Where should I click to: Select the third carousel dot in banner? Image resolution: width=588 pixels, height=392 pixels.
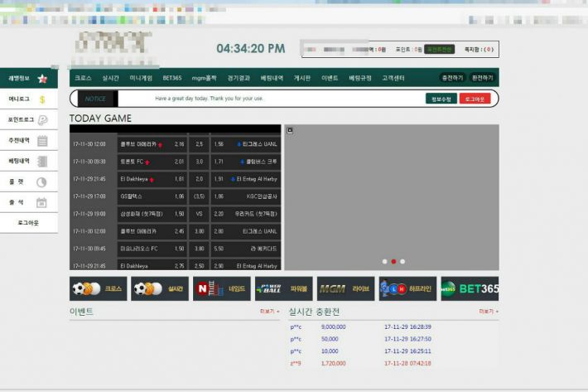[x=402, y=261]
